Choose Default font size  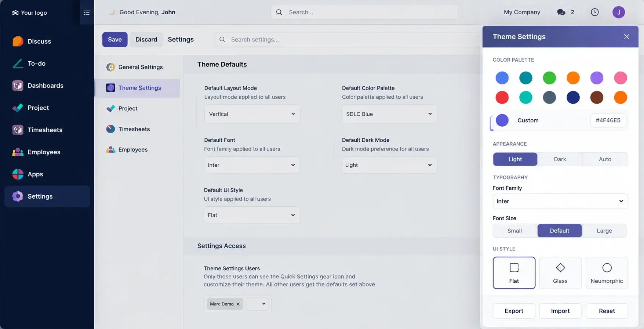(560, 231)
